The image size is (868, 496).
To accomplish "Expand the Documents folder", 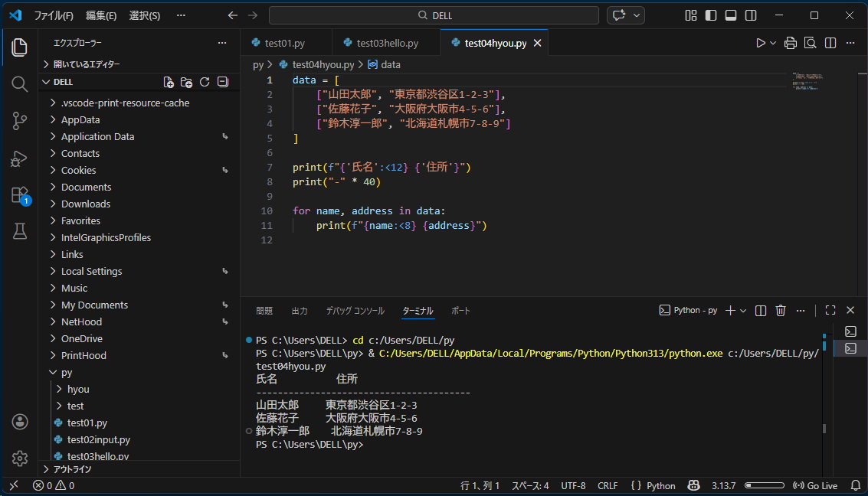I will coord(86,187).
